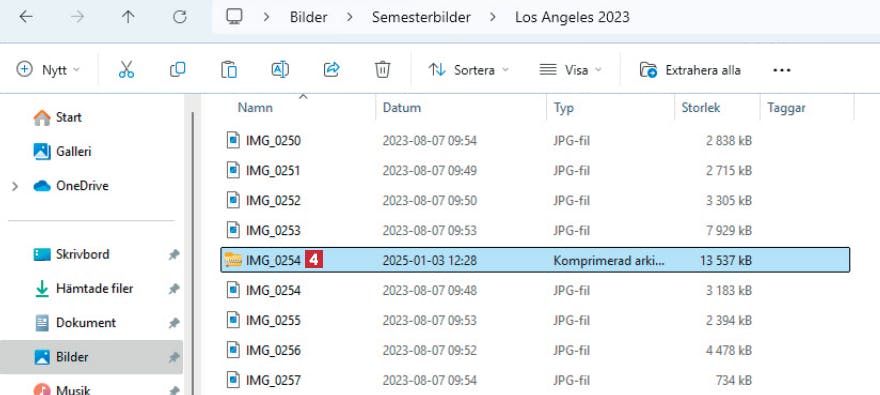The height and width of the screenshot is (395, 880).
Task: Go up one folder level
Action: point(128,17)
